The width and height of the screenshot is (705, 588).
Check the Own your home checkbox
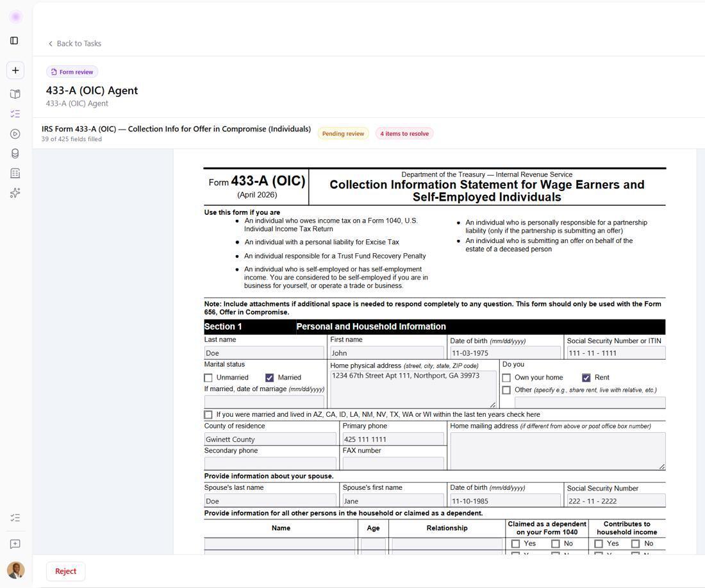(506, 378)
